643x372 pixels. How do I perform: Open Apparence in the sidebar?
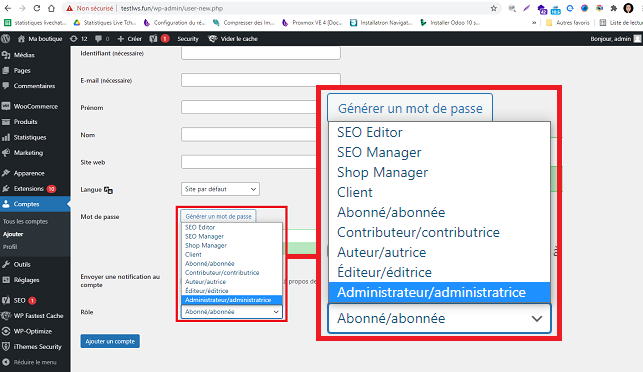point(29,173)
